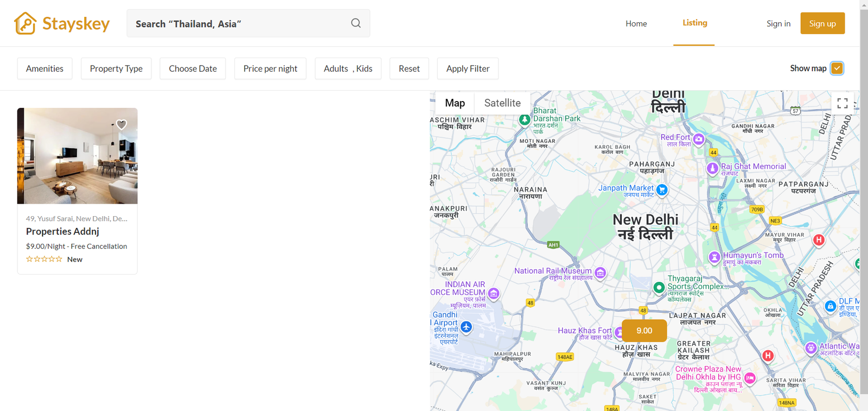This screenshot has height=411, width=868.
Task: Open the Properties Addnj listing photo
Action: pos(77,156)
